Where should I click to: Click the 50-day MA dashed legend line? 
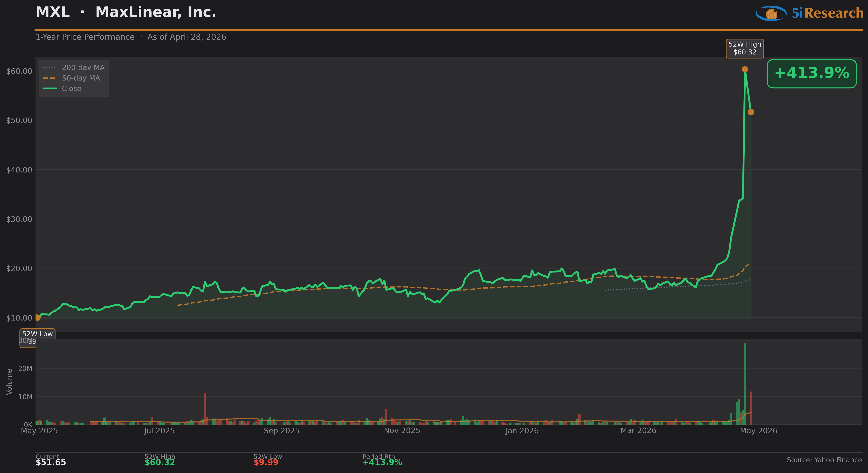pos(49,78)
